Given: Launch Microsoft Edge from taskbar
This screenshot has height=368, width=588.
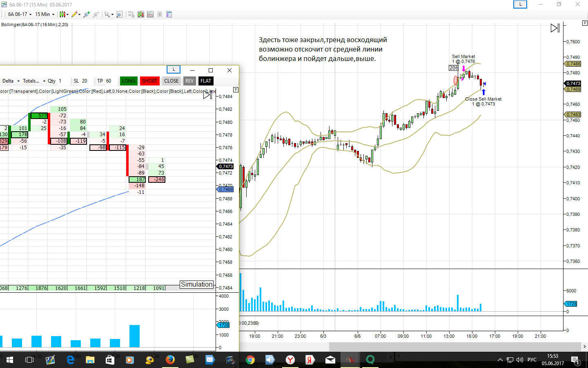Looking at the screenshot, I should click(70, 360).
